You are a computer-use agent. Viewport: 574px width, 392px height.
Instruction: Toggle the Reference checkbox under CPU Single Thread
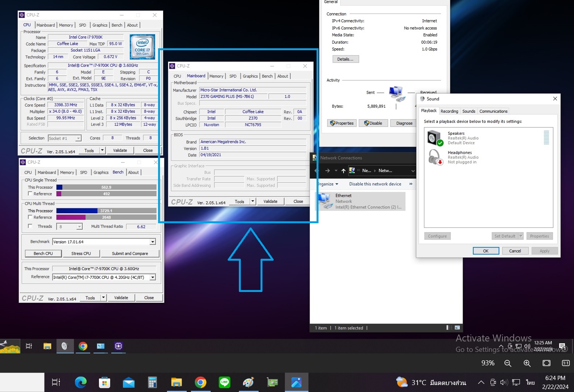(30, 194)
